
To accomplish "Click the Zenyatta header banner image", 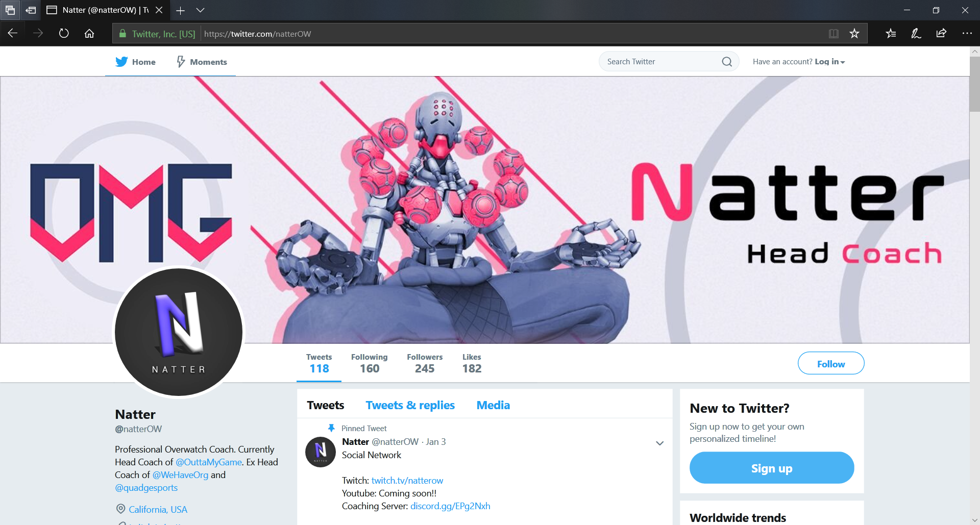I will click(485, 210).
